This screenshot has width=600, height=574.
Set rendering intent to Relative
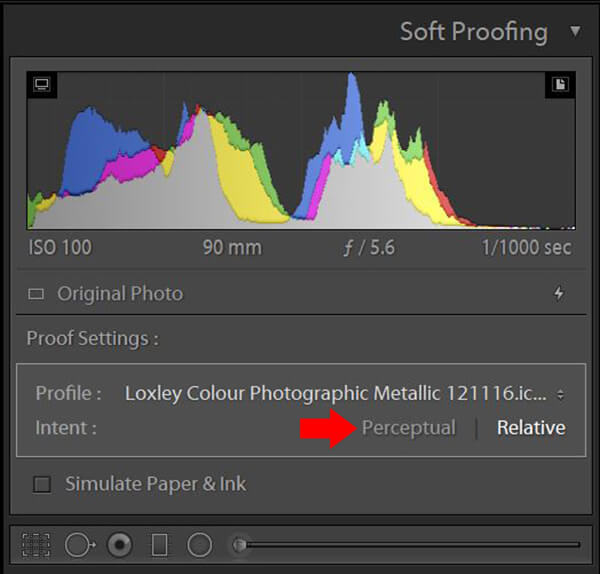pos(531,428)
